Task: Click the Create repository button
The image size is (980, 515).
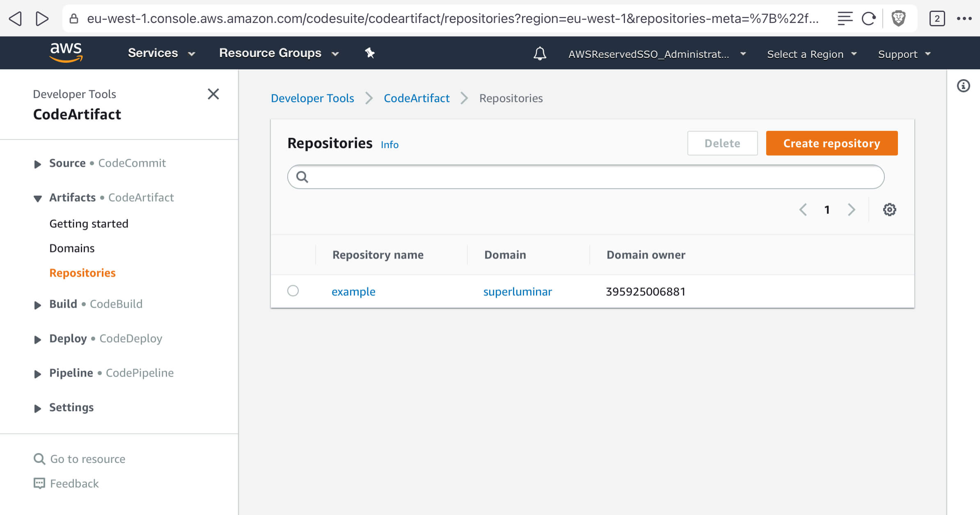Action: [831, 143]
